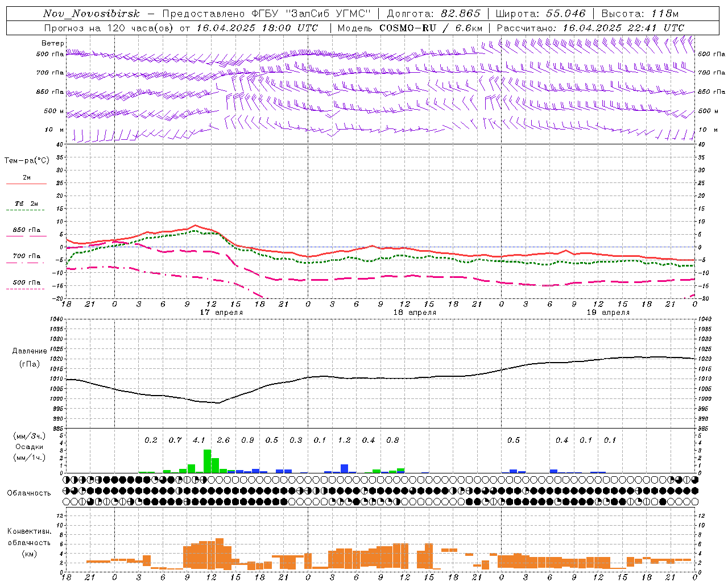
Task: Click the 18 апреля date label
Action: coord(415,313)
